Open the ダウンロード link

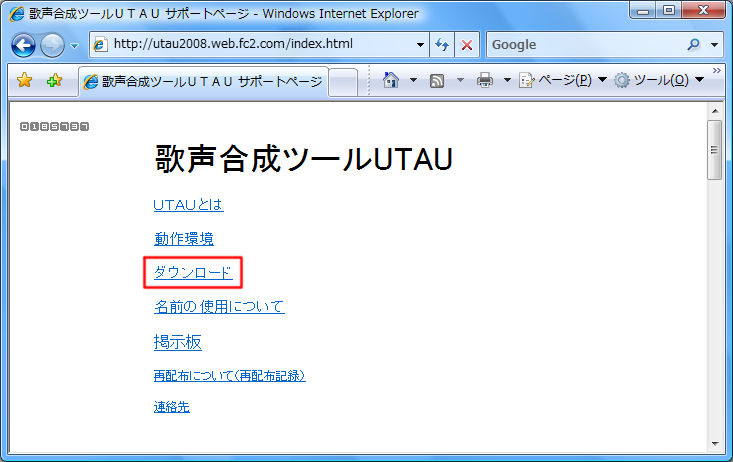[x=193, y=272]
